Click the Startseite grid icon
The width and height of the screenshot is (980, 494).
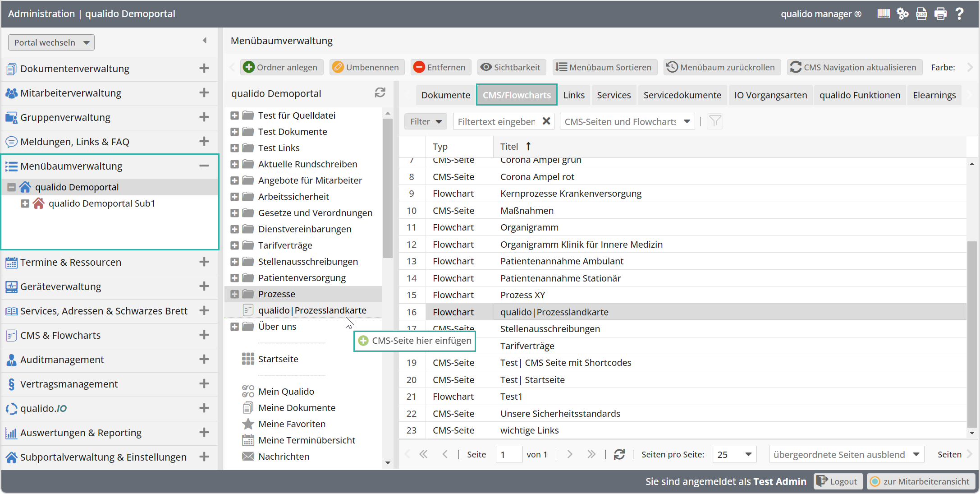click(x=248, y=359)
